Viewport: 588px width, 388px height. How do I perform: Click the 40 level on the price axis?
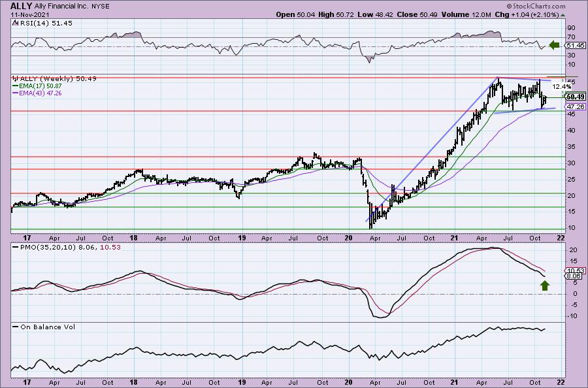pyautogui.click(x=571, y=131)
